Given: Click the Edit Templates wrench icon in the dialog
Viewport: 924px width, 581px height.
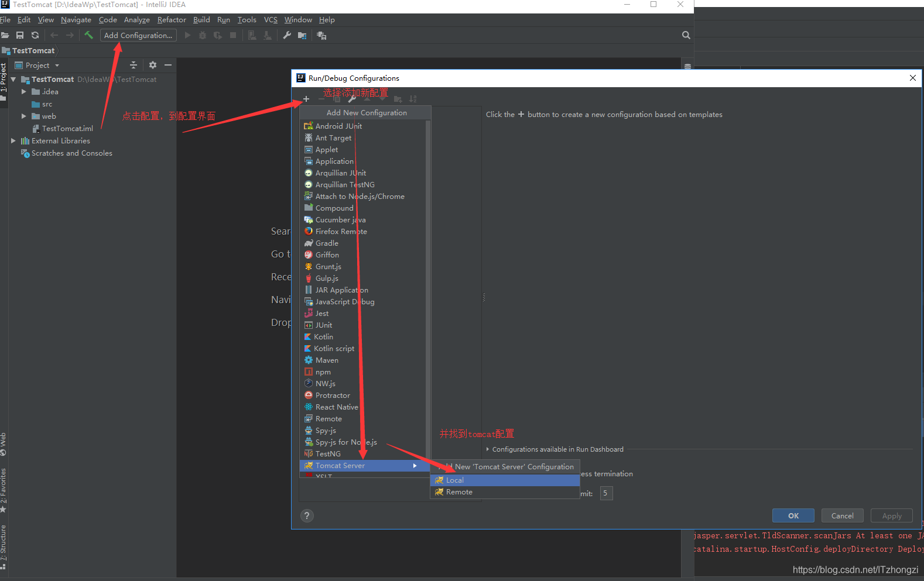Looking at the screenshot, I should point(352,99).
